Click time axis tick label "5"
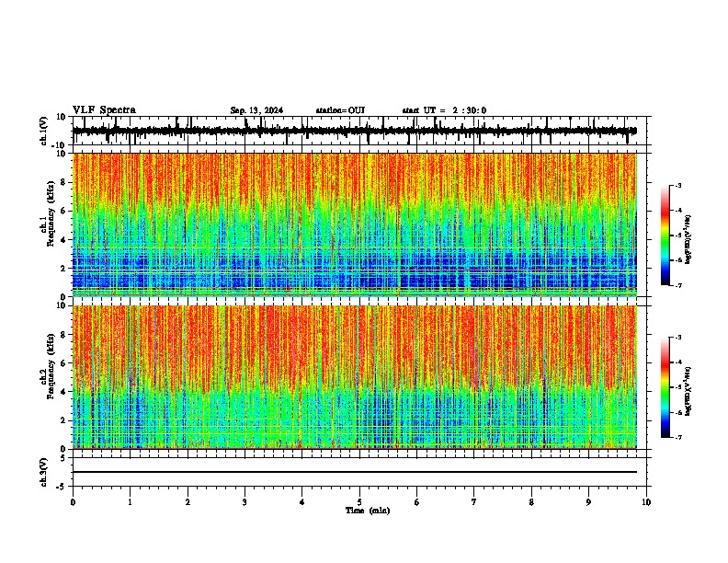 pyautogui.click(x=359, y=502)
